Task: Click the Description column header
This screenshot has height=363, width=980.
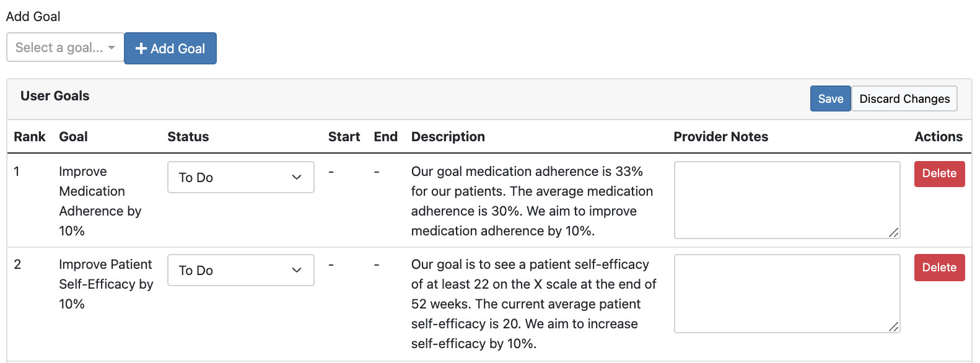Action: (448, 137)
